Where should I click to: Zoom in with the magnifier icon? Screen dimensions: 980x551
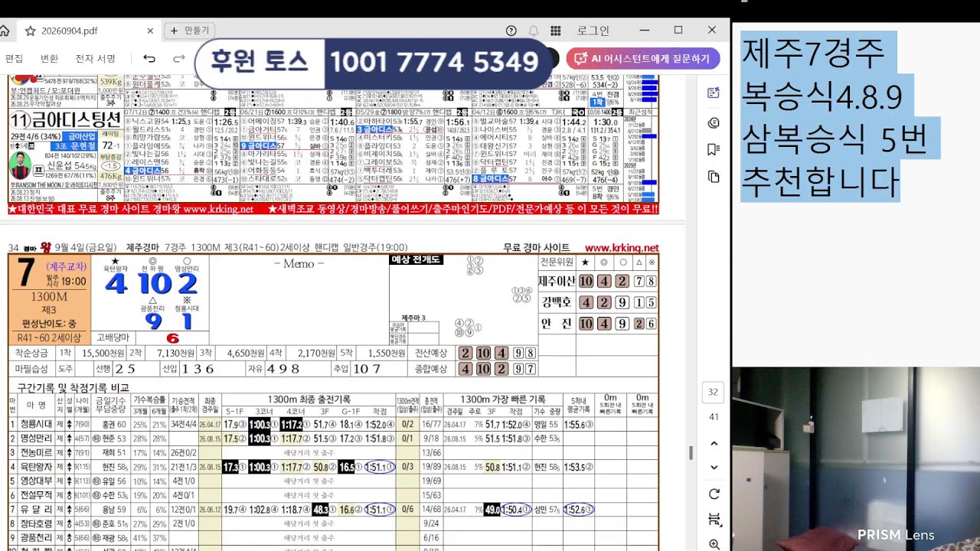click(714, 544)
